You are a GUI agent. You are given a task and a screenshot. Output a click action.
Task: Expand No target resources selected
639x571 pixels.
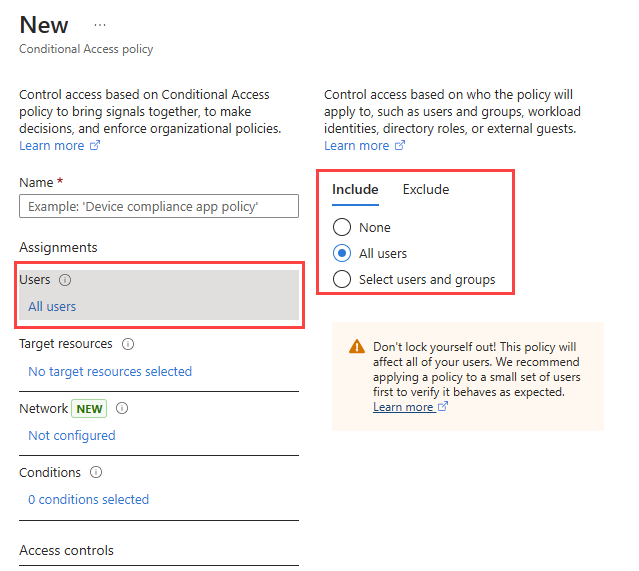click(x=110, y=371)
